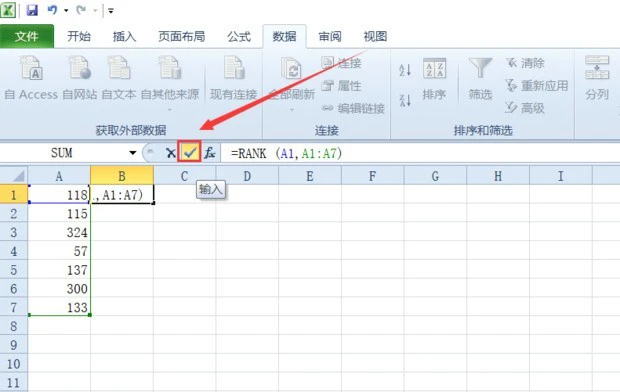This screenshot has height=392, width=620.
Task: Click cell containing 118
Action: pyautogui.click(x=59, y=194)
